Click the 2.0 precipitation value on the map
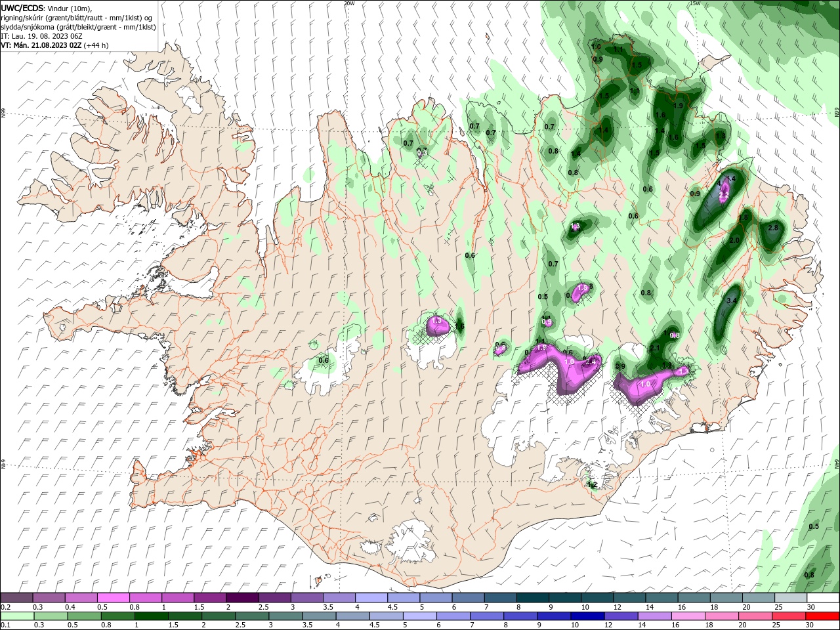This screenshot has width=840, height=630. [x=734, y=241]
